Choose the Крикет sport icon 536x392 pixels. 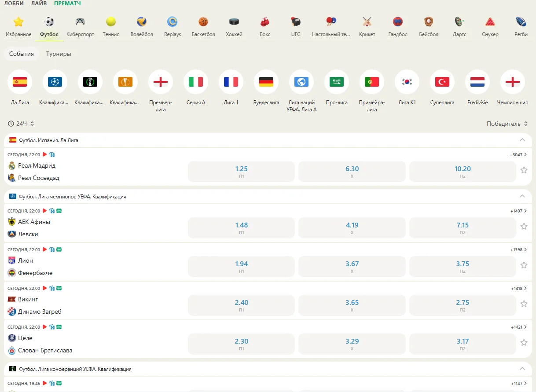367,22
